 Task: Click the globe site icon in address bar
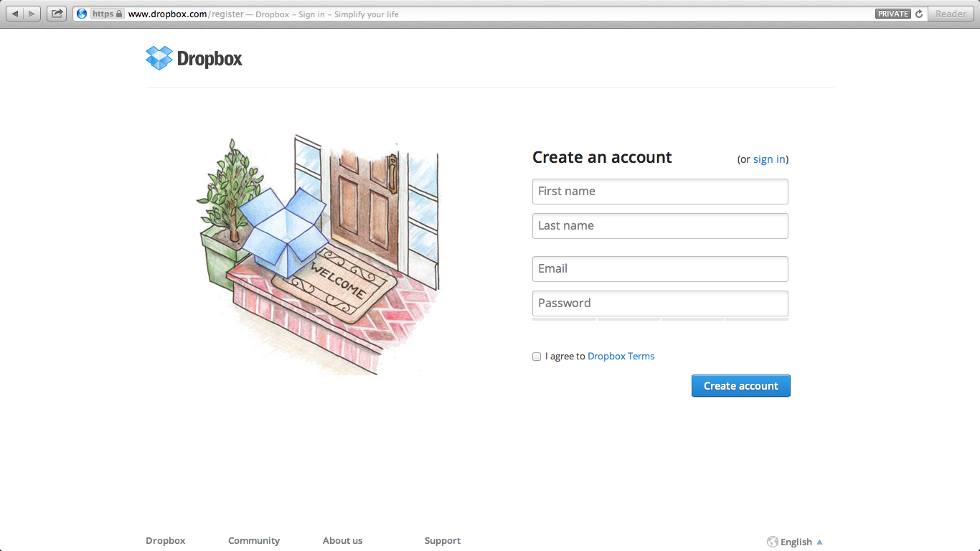coord(82,14)
